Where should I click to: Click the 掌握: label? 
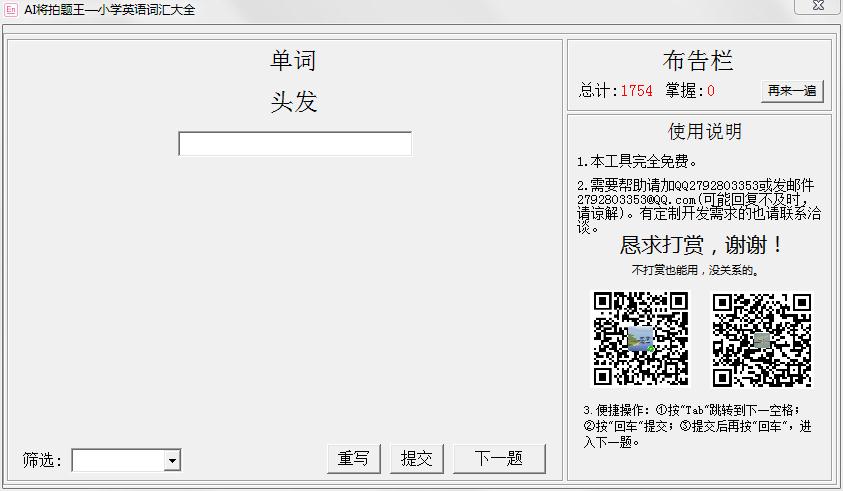684,90
